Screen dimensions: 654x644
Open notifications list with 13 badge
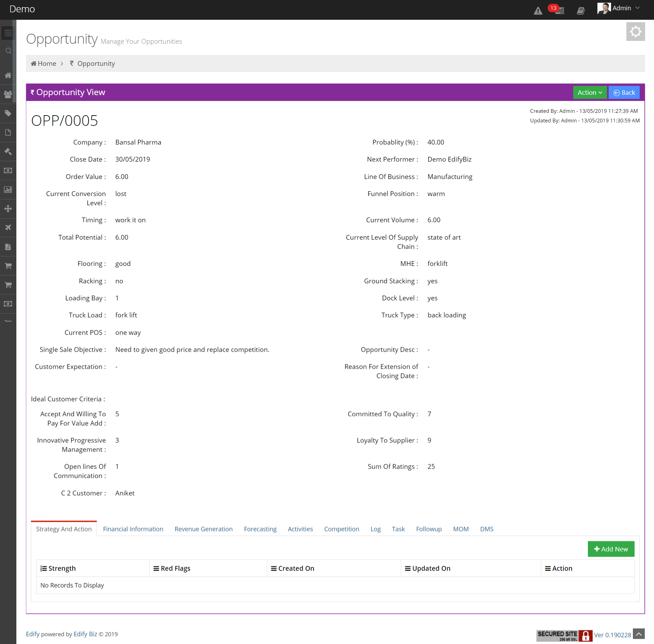tap(559, 10)
